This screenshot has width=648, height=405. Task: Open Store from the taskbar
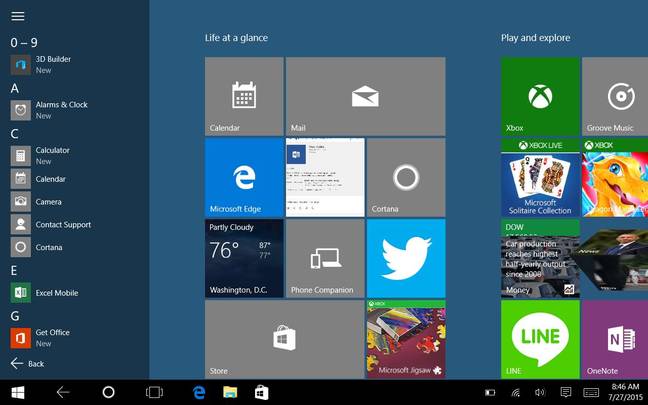click(x=261, y=392)
